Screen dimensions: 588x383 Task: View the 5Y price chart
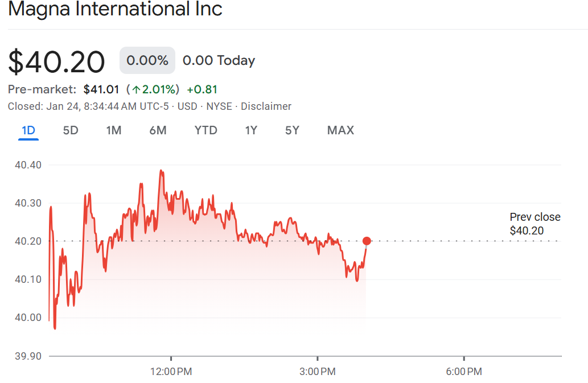point(292,130)
